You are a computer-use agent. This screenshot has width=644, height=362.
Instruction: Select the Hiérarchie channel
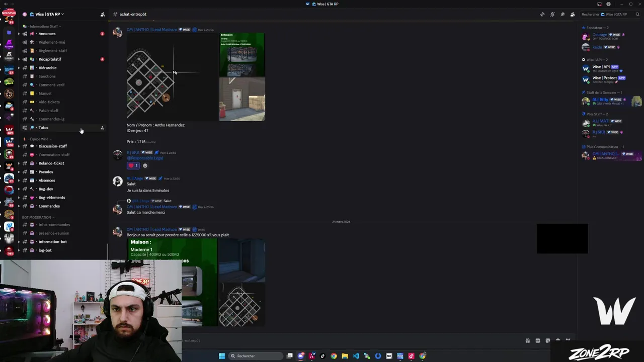63,68
